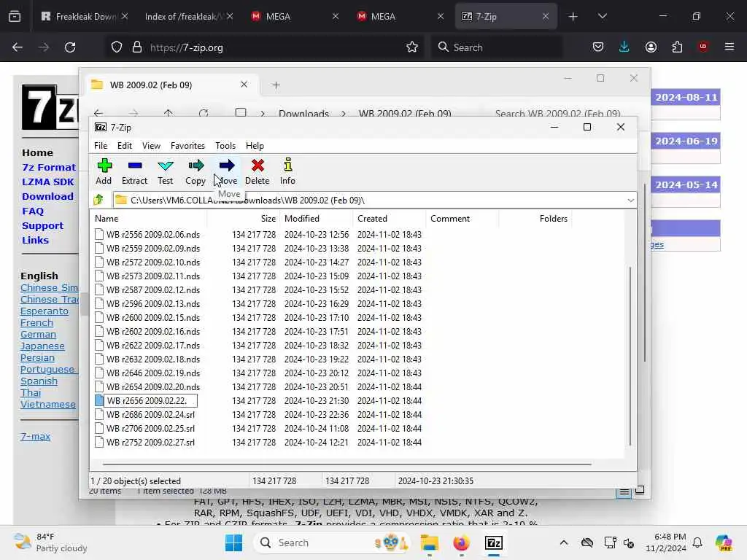
Task: Open the Edit menu in 7-Zip
Action: (124, 146)
